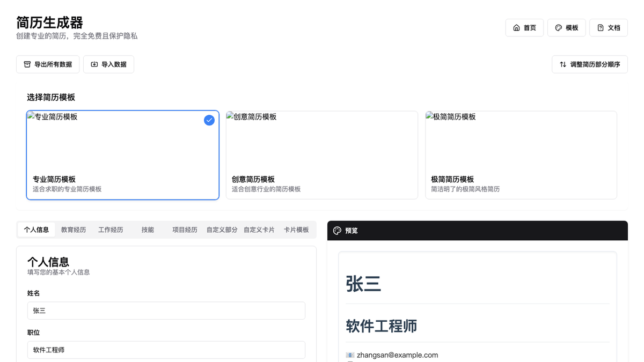Screen dimensions: 644x362
Task: Click the 姓名 input containing 张三
Action: 166,311
